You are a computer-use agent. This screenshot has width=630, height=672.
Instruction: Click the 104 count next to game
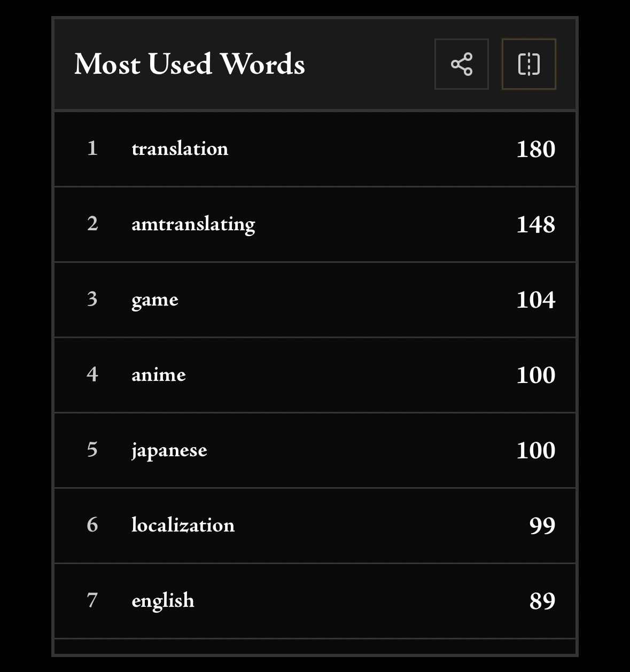(x=535, y=300)
